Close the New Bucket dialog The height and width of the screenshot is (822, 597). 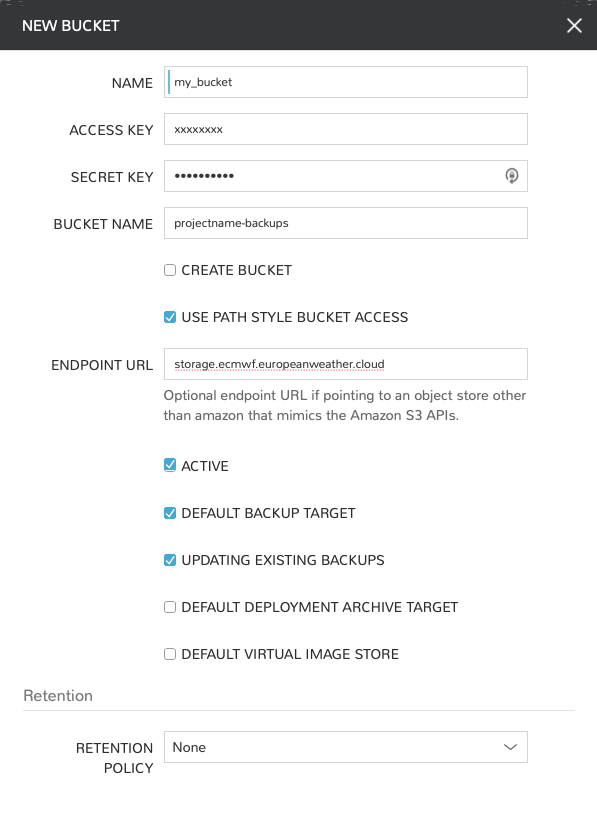[x=574, y=25]
